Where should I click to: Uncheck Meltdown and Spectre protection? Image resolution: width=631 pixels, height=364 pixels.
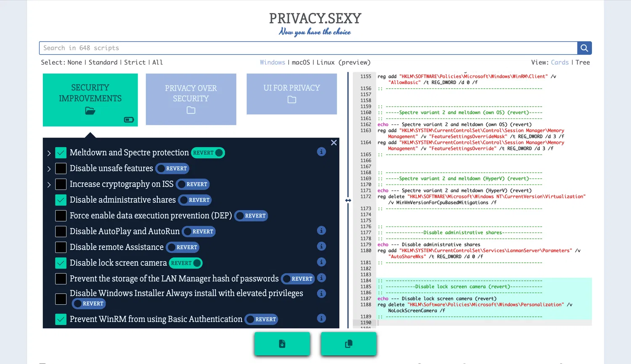click(x=61, y=153)
